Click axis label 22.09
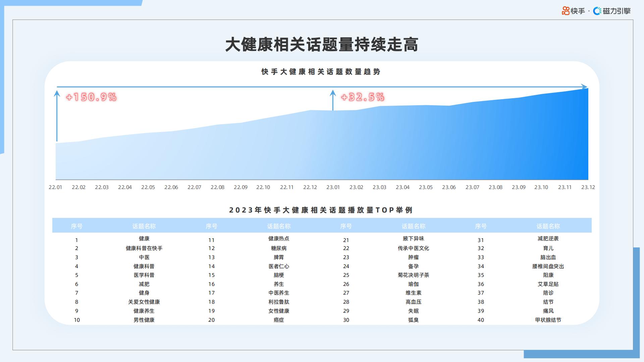 coord(240,187)
